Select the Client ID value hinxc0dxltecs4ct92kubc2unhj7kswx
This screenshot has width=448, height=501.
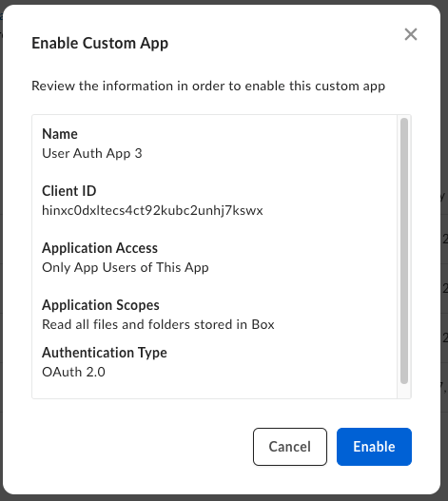(x=152, y=210)
